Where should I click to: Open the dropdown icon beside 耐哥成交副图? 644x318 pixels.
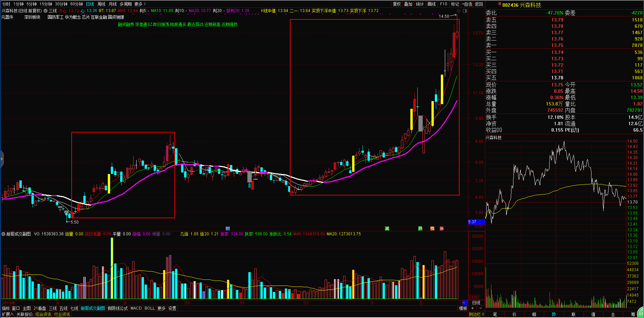tap(3, 234)
